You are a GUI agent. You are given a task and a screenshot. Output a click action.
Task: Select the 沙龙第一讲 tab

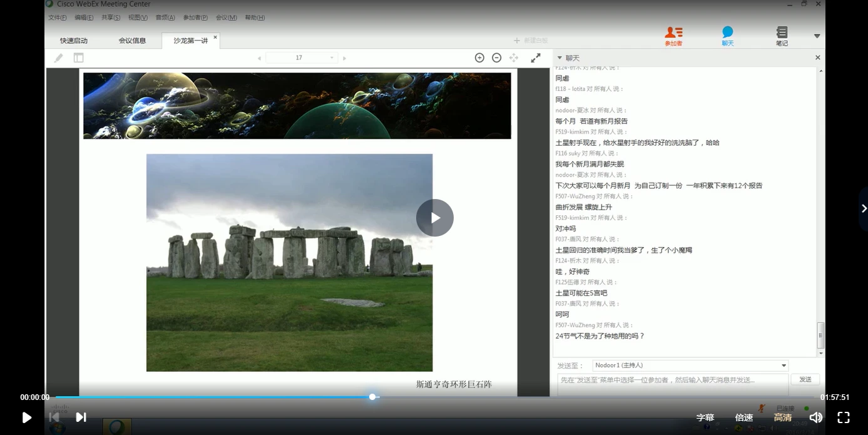(x=190, y=41)
